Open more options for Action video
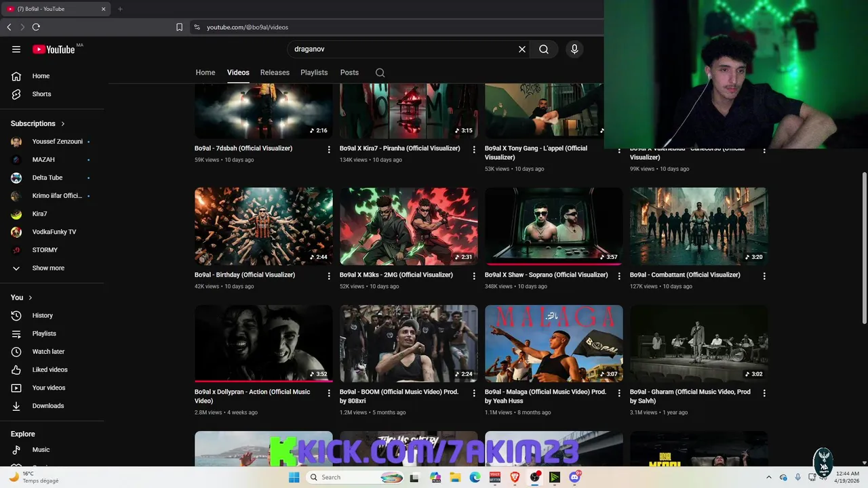The height and width of the screenshot is (488, 868). pos(329,393)
